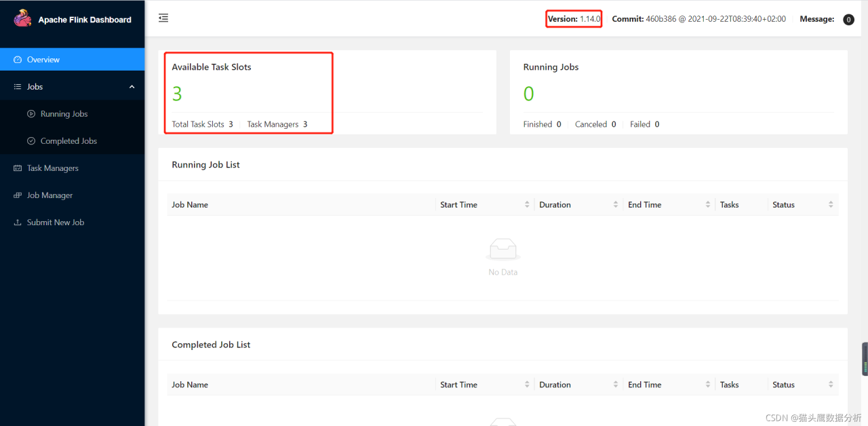Viewport: 868px width, 426px height.
Task: Sort Running Job List by End Time
Action: click(x=707, y=205)
